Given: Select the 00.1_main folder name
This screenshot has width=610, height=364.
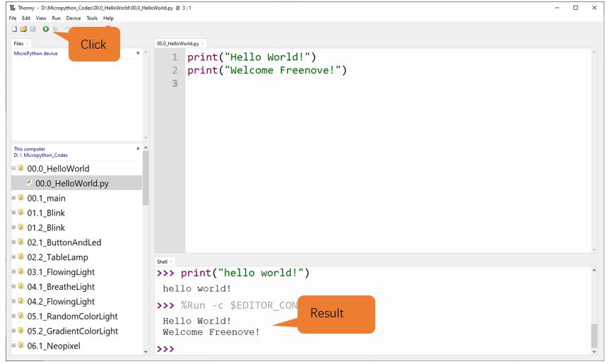Looking at the screenshot, I should (46, 199).
